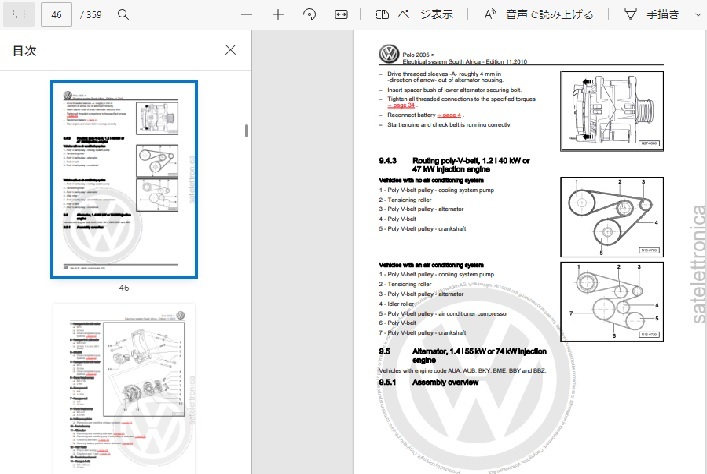The image size is (707, 474).
Task: Click 'Insert spacer bush' instruction line
Action: (x=454, y=90)
